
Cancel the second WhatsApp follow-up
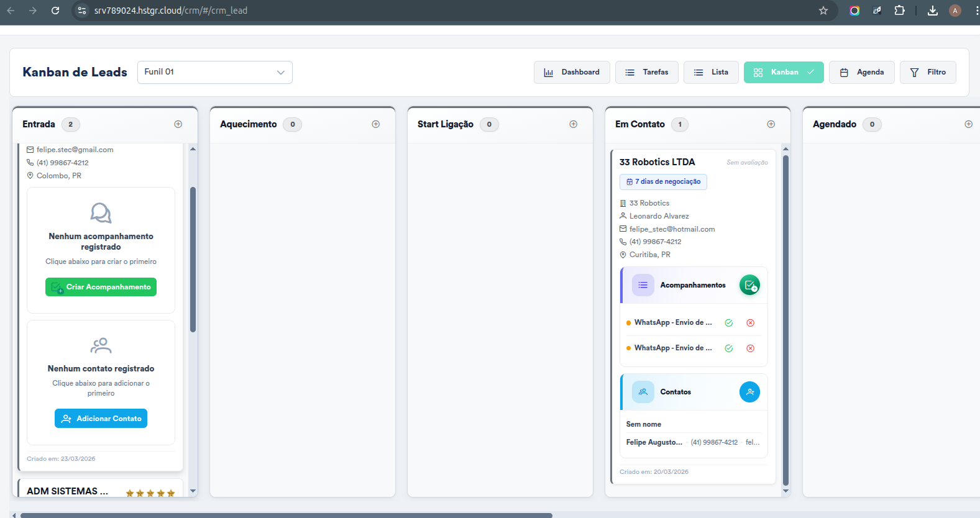click(751, 348)
